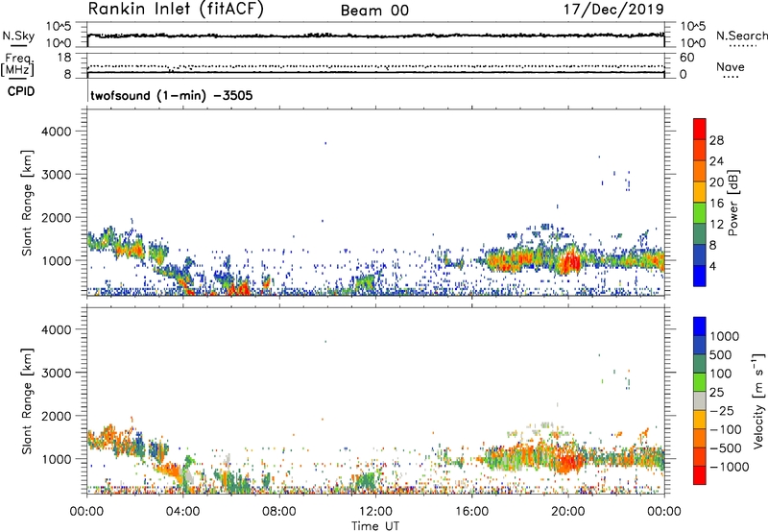768x532 pixels.
Task: Click the lowest blue Power colorbar segment below 4
Action: [700, 276]
